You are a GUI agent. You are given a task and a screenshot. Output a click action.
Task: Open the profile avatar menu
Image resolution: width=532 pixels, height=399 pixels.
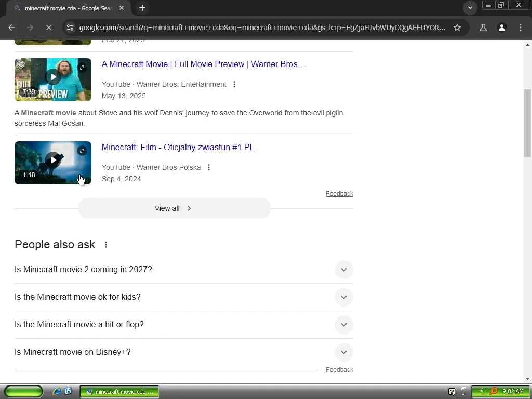502,28
